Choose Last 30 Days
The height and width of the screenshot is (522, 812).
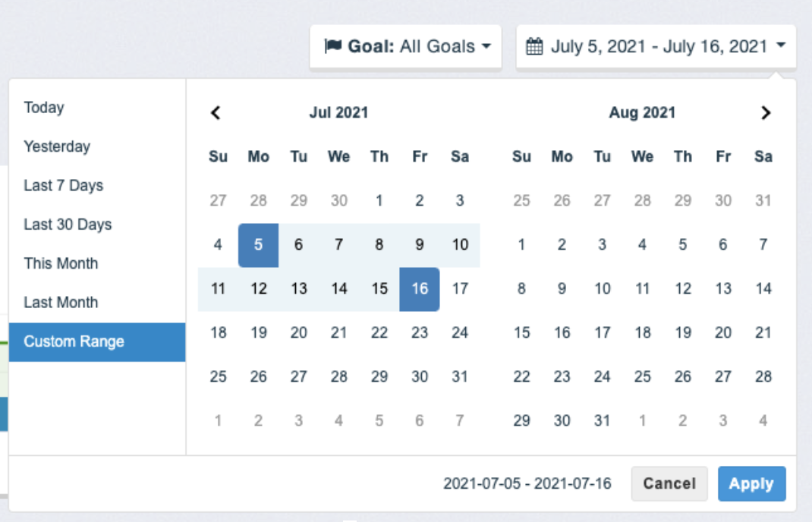click(67, 224)
